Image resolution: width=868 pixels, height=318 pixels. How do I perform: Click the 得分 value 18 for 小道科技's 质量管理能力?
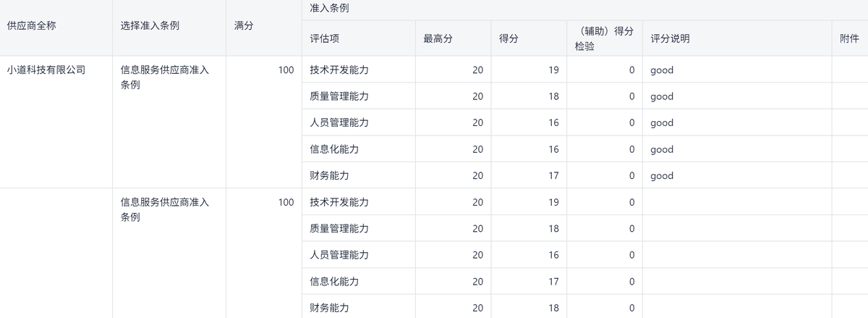pos(553,96)
